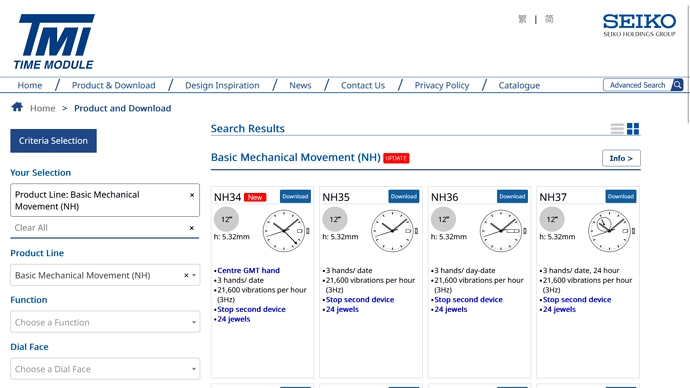Switch language to Simplified Chinese
The width and height of the screenshot is (690, 388).
549,19
